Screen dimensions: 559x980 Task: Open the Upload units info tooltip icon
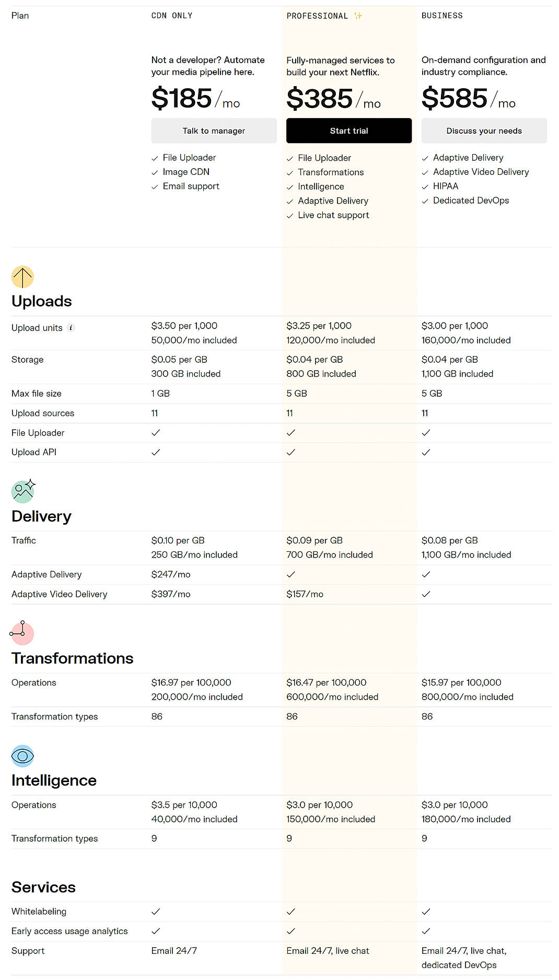(71, 327)
